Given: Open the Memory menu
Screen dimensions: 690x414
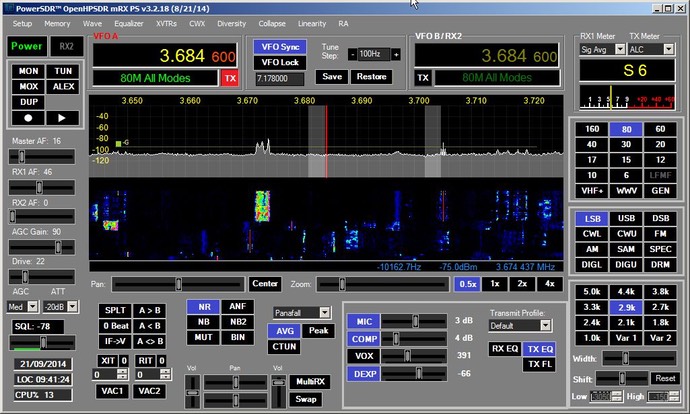Looking at the screenshot, I should click(57, 24).
